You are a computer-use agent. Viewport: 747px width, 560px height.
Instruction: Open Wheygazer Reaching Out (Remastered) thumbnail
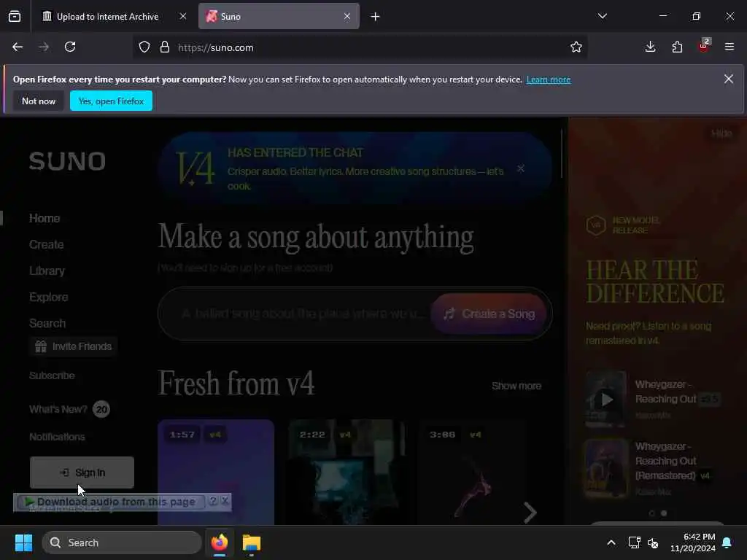[x=605, y=469]
